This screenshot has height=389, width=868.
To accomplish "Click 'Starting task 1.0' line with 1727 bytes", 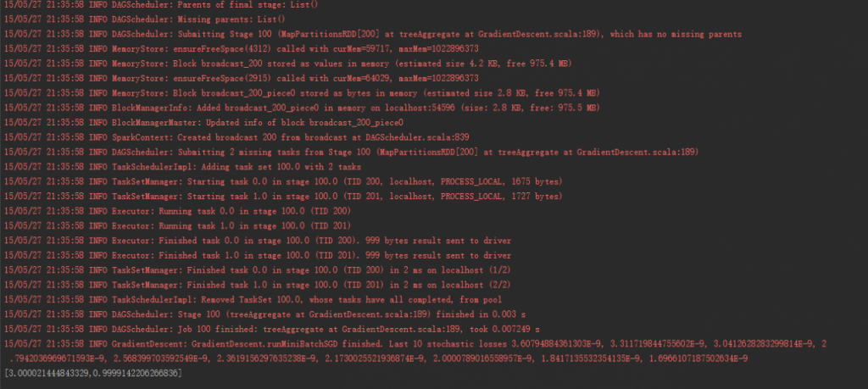I will [x=283, y=196].
